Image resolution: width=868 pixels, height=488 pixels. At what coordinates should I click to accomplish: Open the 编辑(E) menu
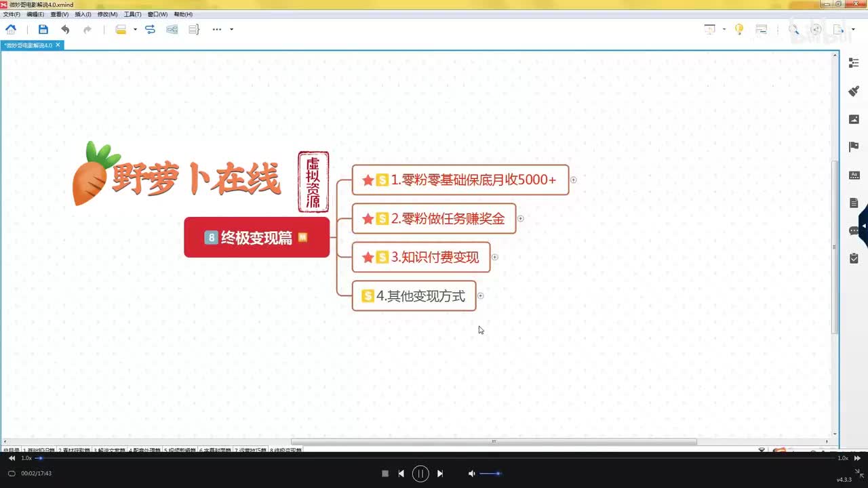[x=35, y=14]
